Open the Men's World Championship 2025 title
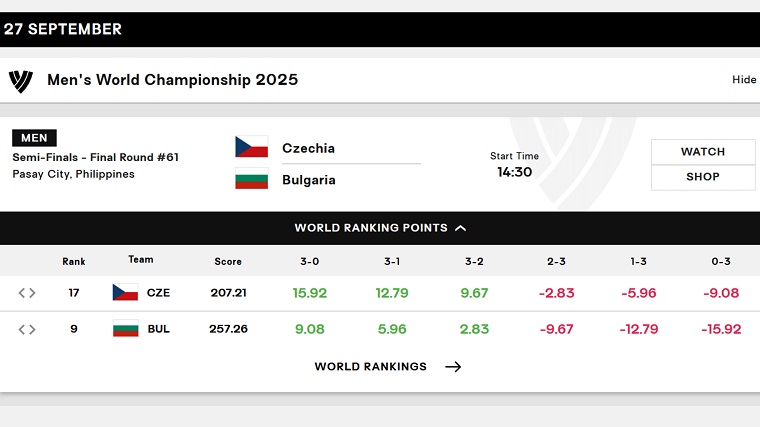 pos(172,80)
